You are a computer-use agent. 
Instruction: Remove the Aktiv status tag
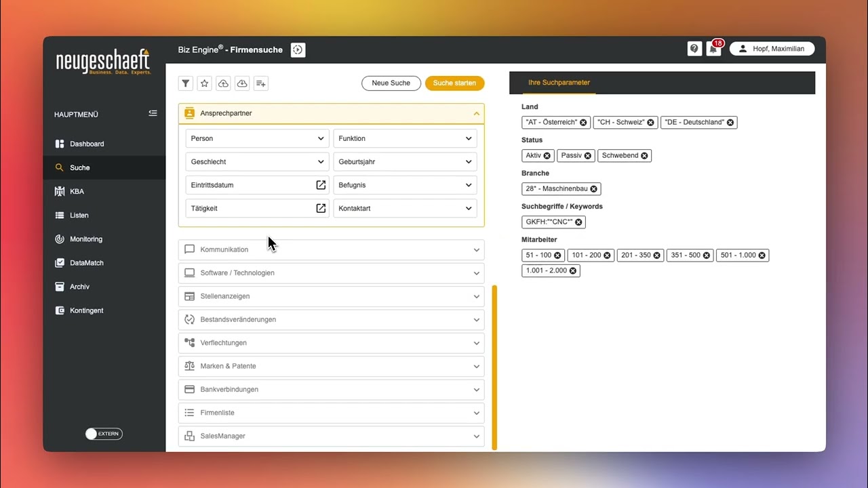point(547,156)
